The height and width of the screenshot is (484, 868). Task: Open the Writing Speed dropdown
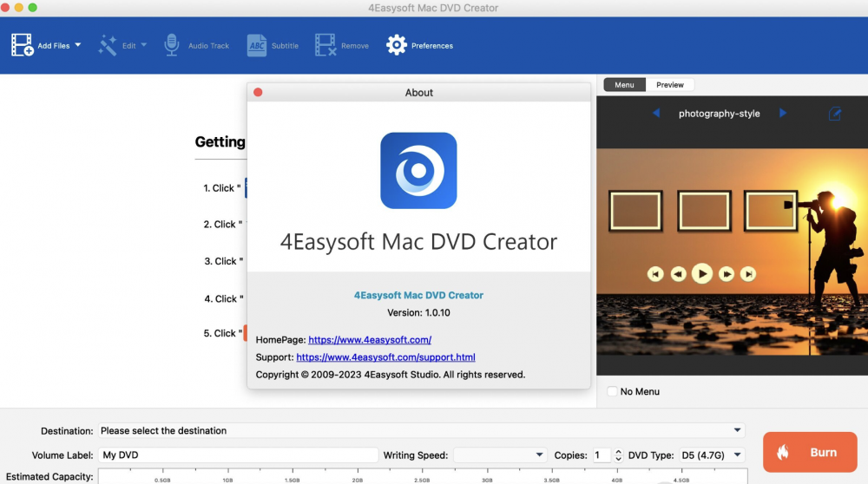click(500, 455)
